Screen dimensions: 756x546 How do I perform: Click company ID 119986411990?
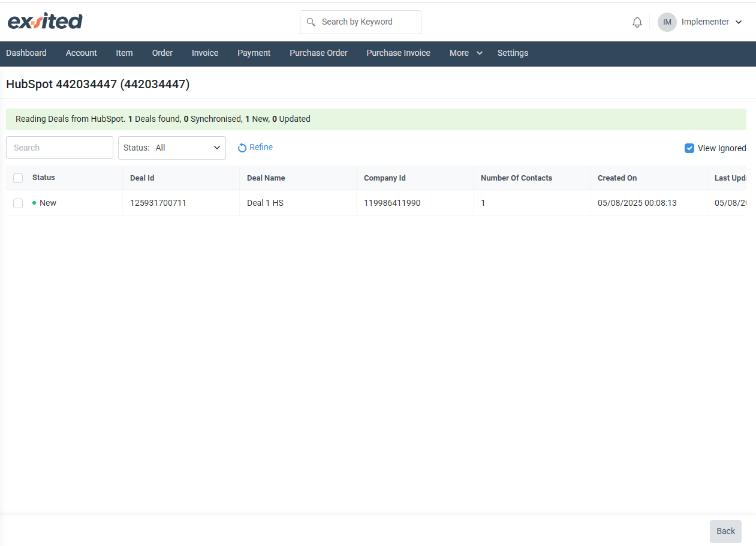pos(392,203)
